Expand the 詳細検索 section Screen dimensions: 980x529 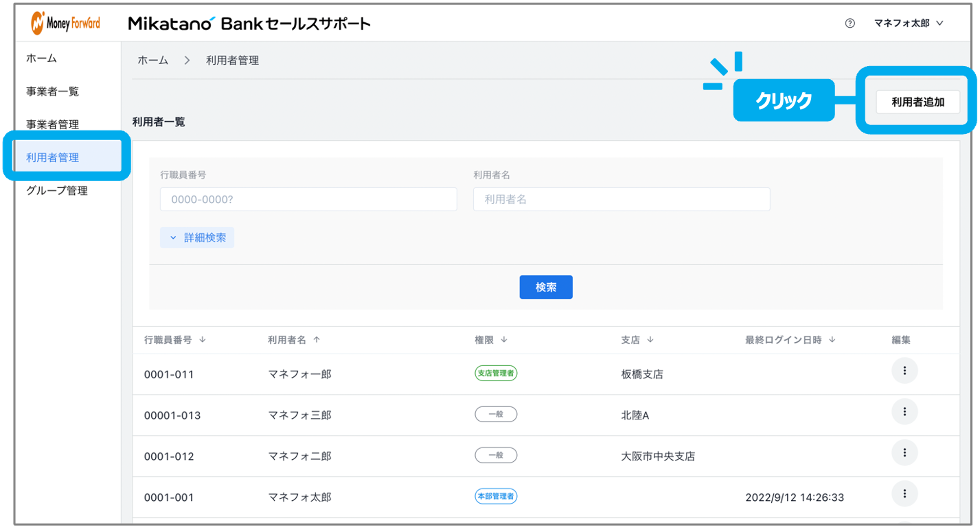[x=197, y=238]
